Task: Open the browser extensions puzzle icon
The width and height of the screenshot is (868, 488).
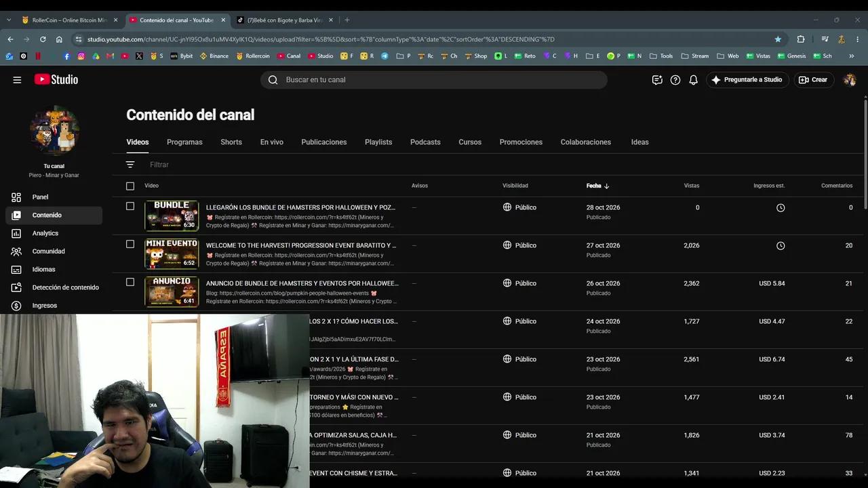Action: click(801, 39)
